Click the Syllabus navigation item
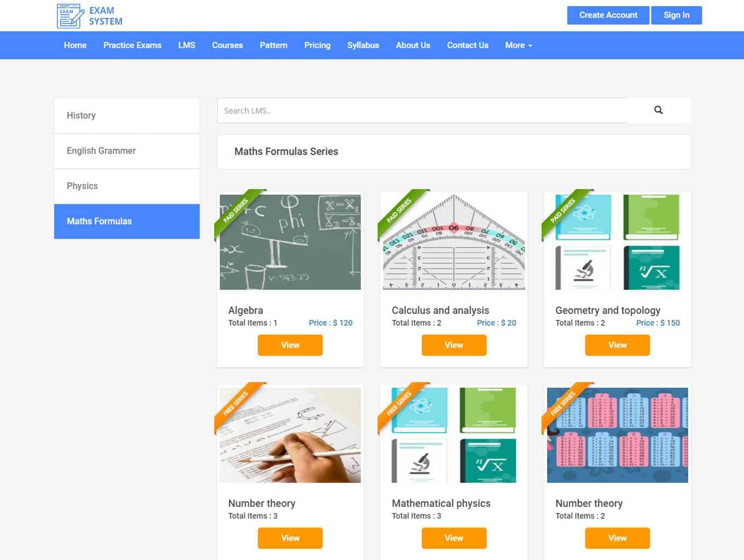 click(363, 45)
